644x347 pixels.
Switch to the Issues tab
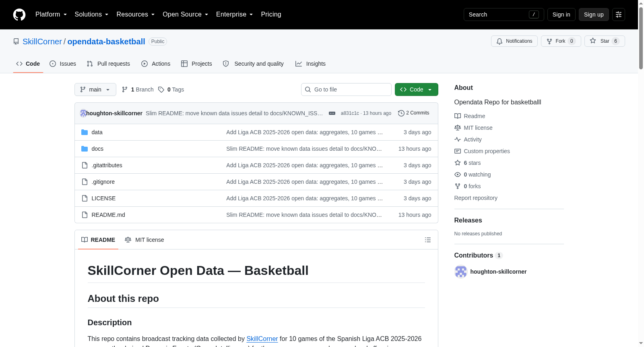coord(63,64)
